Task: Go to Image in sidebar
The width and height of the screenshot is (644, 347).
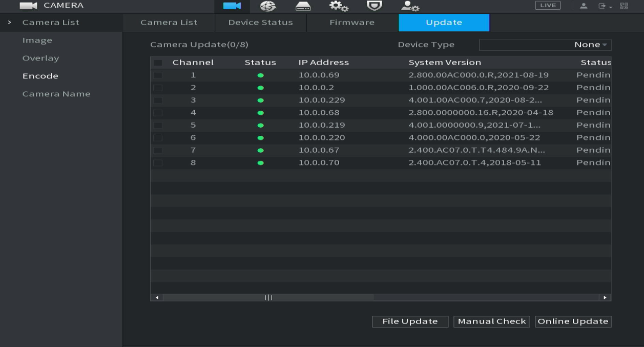Action: 37,40
